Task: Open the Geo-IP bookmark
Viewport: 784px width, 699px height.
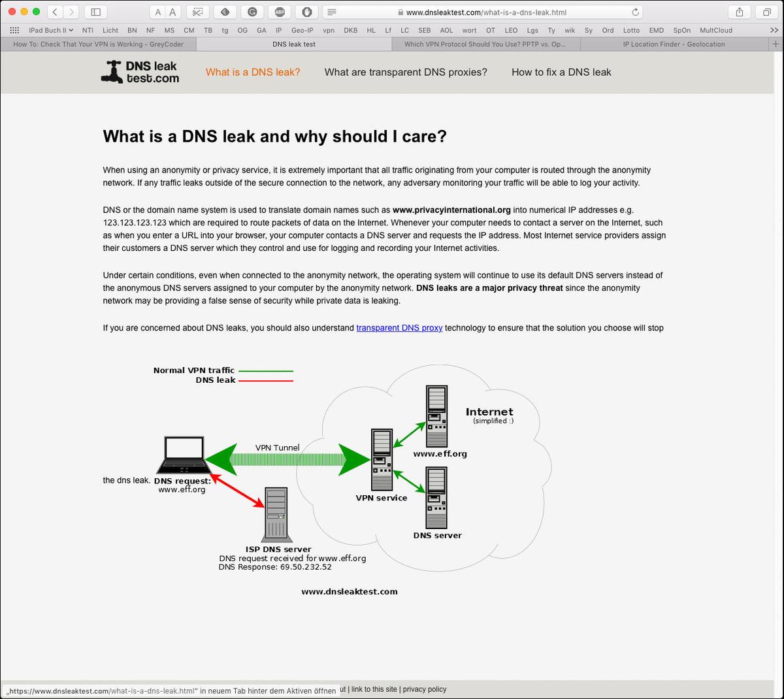Action: click(302, 30)
